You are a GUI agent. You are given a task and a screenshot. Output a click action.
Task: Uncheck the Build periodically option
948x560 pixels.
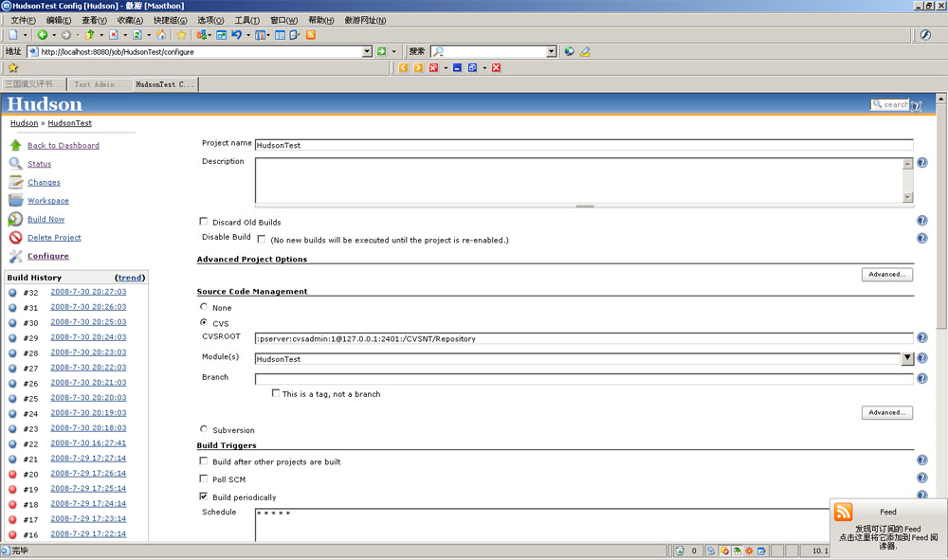tap(204, 497)
